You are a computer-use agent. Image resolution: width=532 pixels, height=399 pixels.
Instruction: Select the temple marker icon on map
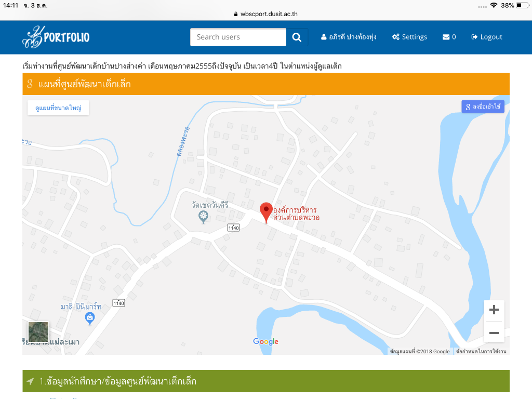[203, 216]
